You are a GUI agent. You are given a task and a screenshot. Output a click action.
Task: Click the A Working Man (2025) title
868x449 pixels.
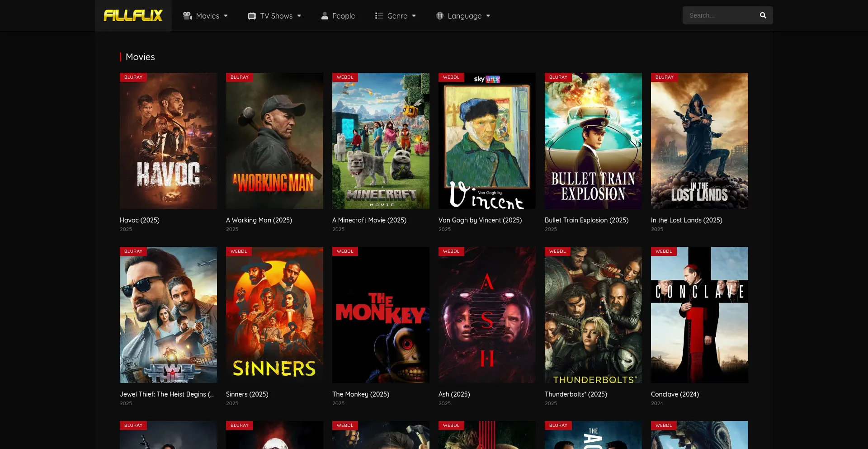coord(259,220)
